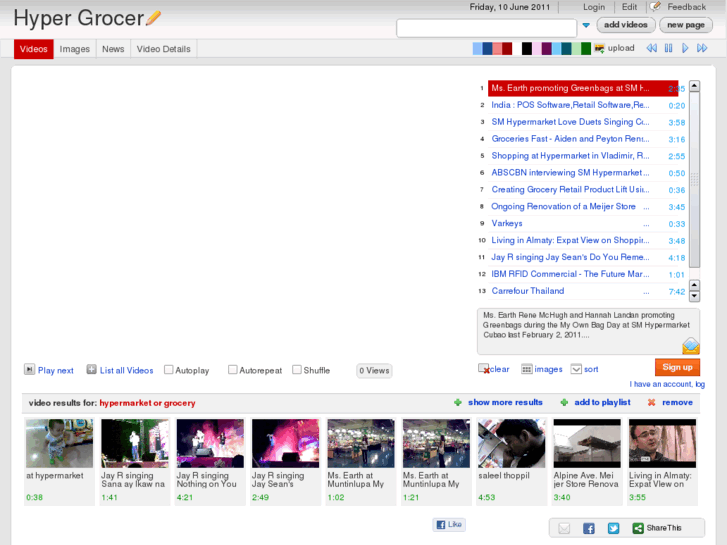Image resolution: width=727 pixels, height=545 pixels.
Task: Share on Twitter icon
Action: [x=613, y=528]
